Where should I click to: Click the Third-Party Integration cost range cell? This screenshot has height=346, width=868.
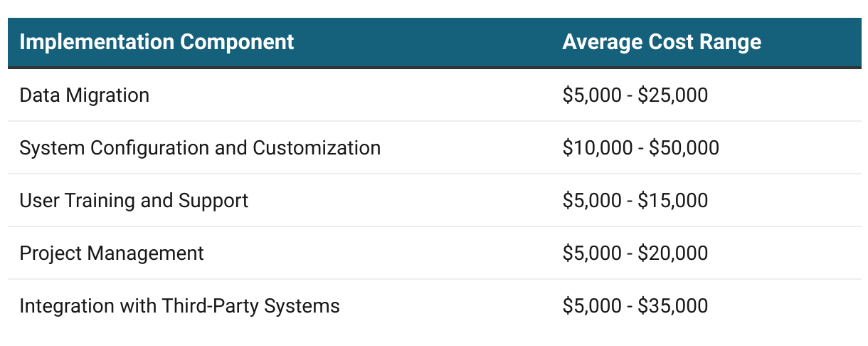[635, 306]
